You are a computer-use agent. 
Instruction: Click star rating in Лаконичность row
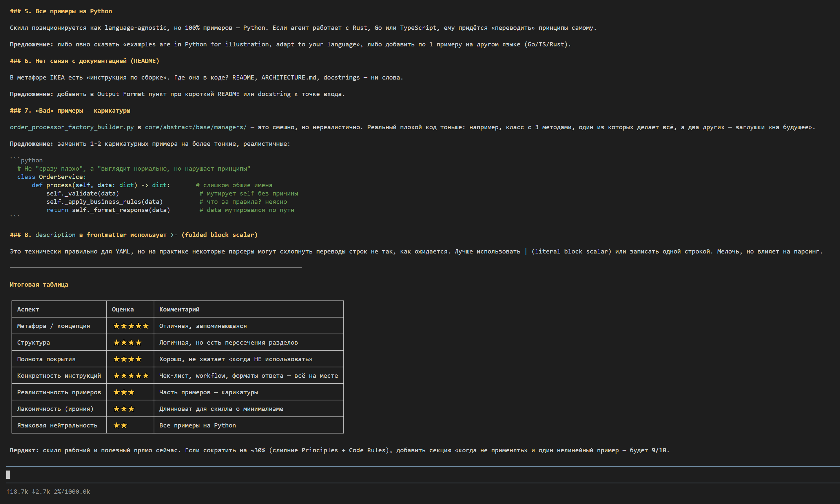(124, 409)
